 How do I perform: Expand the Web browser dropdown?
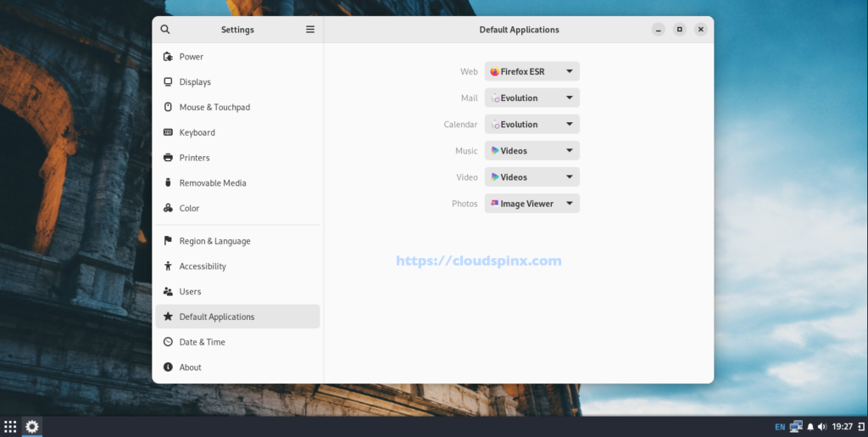532,71
